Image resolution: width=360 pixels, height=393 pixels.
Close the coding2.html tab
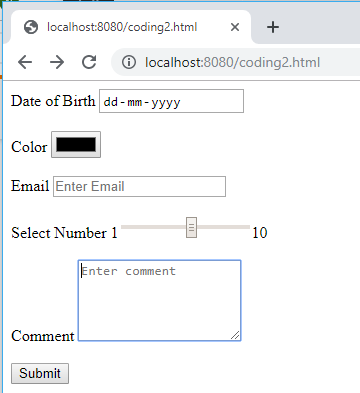click(235, 27)
